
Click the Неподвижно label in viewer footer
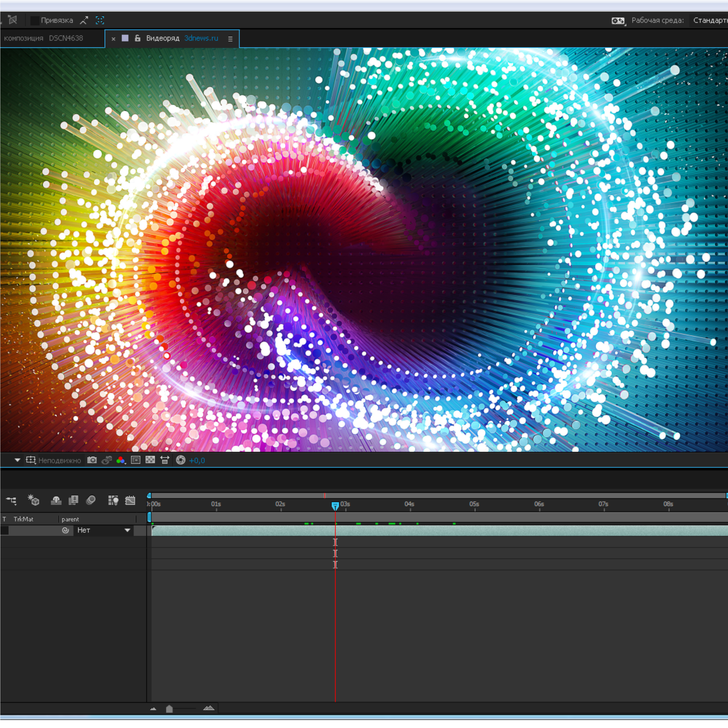click(x=59, y=461)
